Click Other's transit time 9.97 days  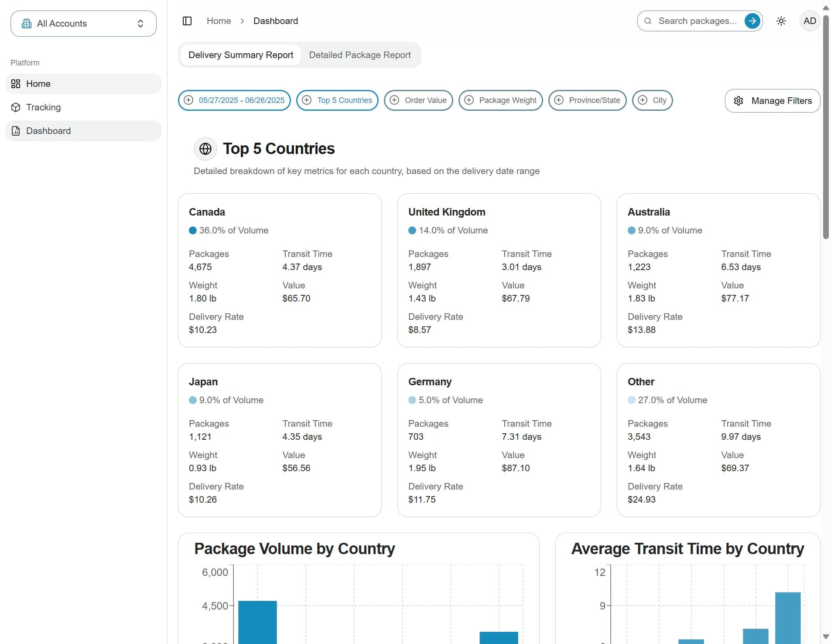tap(741, 437)
